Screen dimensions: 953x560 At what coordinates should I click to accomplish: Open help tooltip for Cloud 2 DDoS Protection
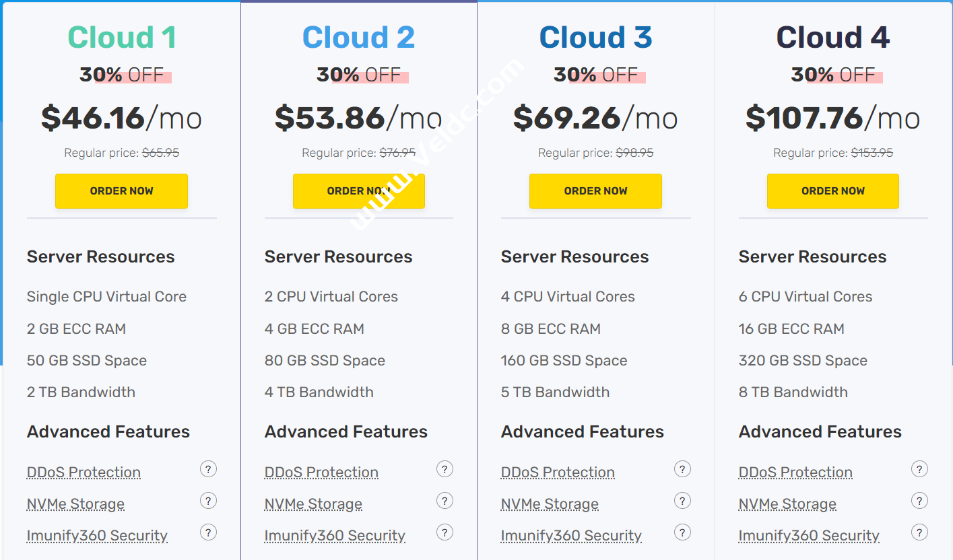coord(445,469)
